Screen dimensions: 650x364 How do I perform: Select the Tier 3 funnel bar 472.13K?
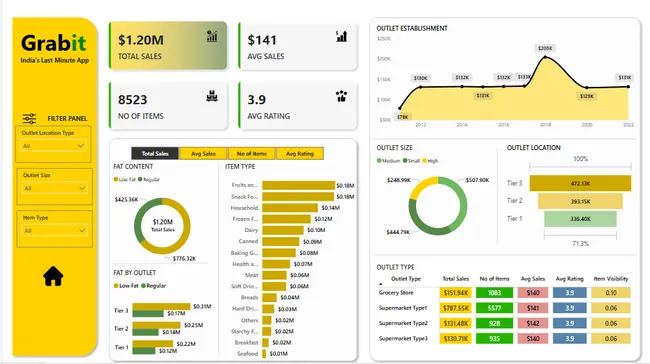[580, 183]
